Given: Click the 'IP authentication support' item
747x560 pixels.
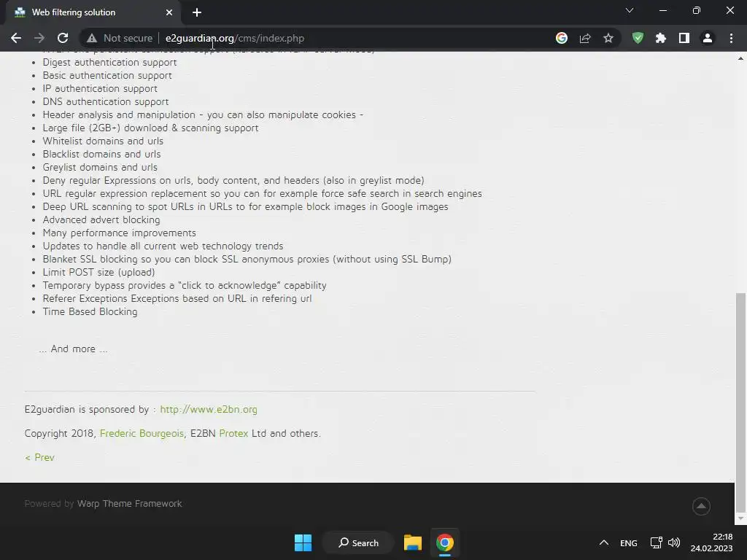Looking at the screenshot, I should [x=100, y=88].
